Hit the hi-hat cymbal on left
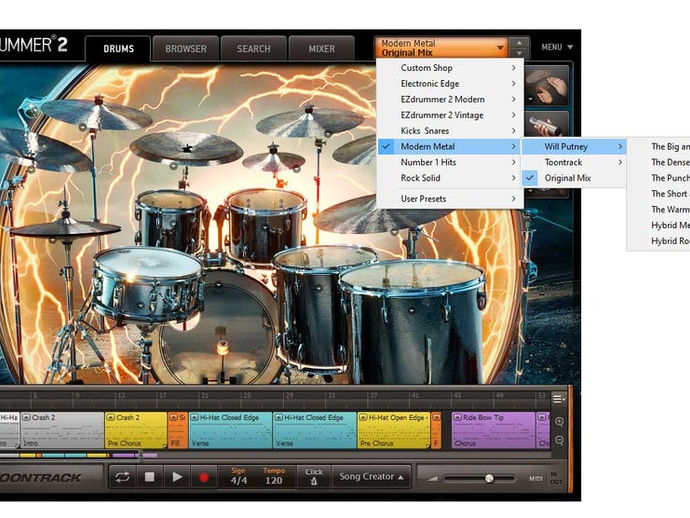The width and height of the screenshot is (690, 518). point(66,229)
